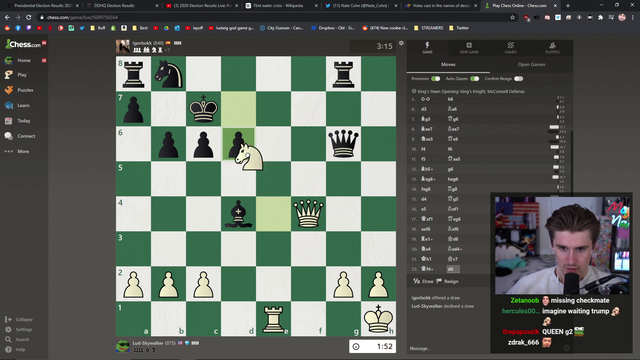Bookmark this page with the star icon

(x=513, y=18)
